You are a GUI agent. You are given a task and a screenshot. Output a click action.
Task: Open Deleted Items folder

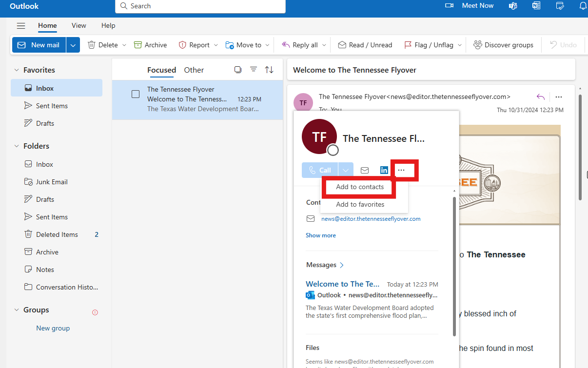click(x=57, y=234)
